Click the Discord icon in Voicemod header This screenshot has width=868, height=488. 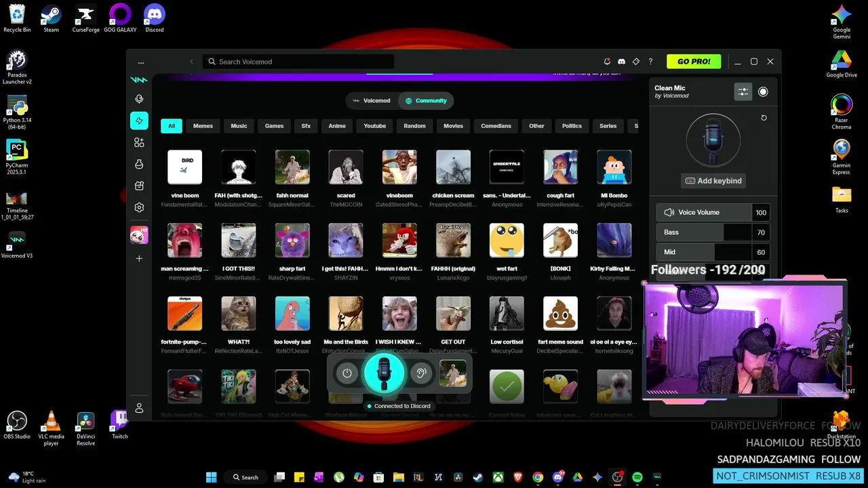point(621,62)
